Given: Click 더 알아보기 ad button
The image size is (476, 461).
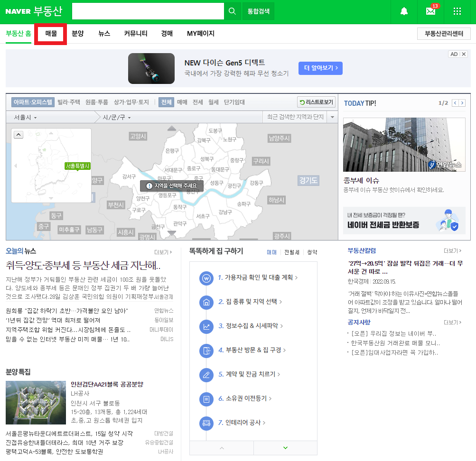Looking at the screenshot, I should pos(320,68).
